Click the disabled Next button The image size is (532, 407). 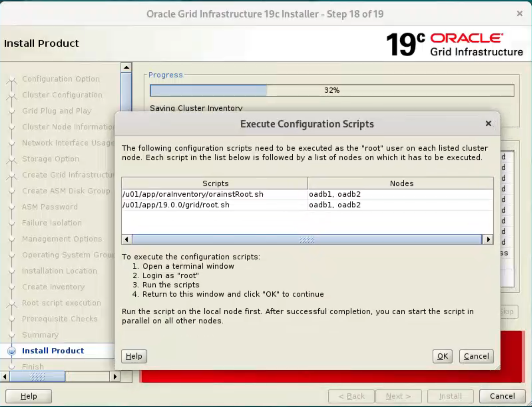click(x=398, y=396)
